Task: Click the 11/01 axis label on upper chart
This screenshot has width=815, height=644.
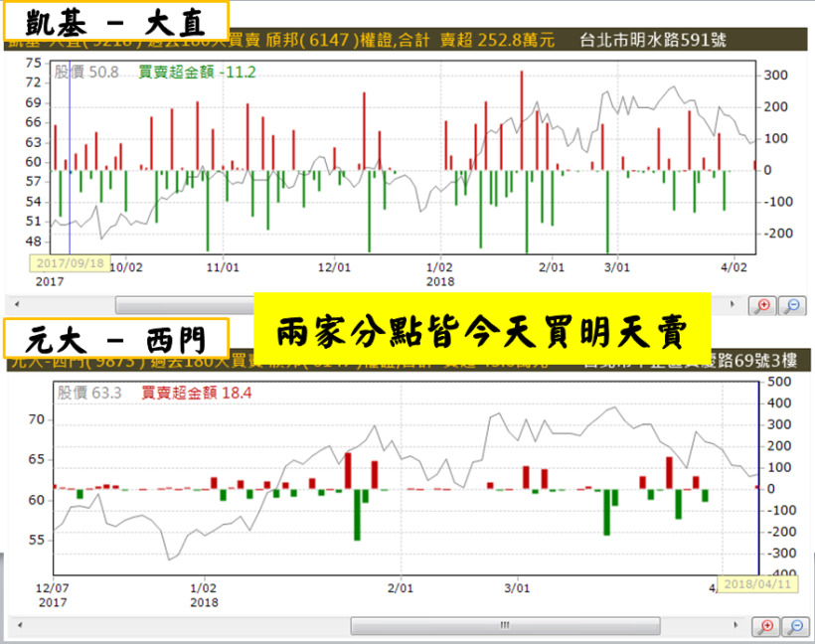Action: pos(223,267)
